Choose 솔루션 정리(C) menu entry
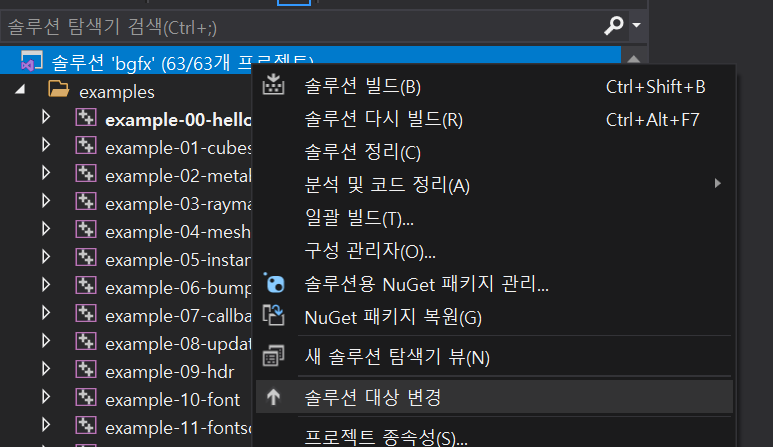 coord(494,152)
